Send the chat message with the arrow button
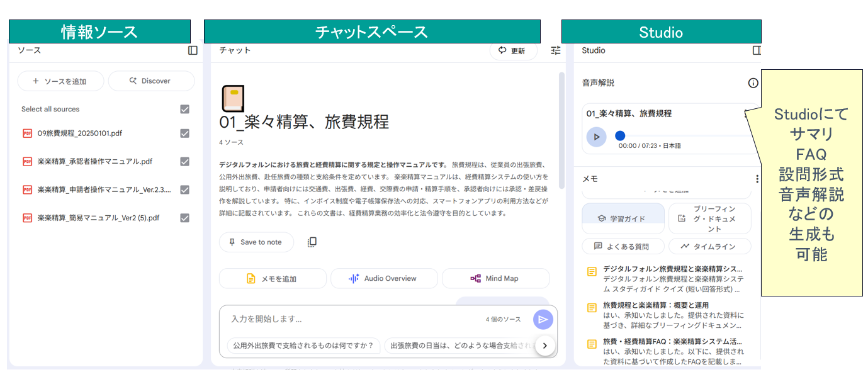This screenshot has height=372, width=868. click(x=543, y=320)
